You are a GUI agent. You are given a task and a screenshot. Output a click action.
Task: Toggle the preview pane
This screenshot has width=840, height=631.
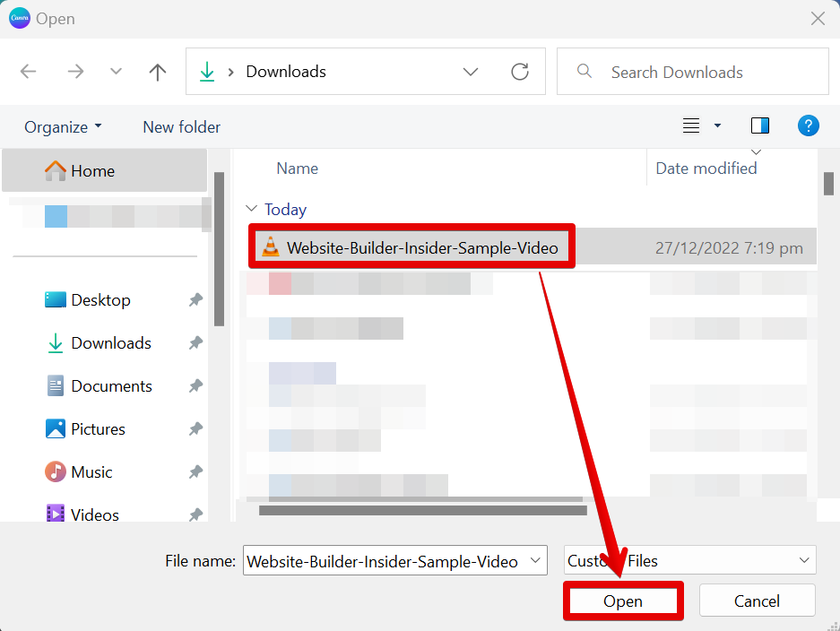[x=760, y=126]
